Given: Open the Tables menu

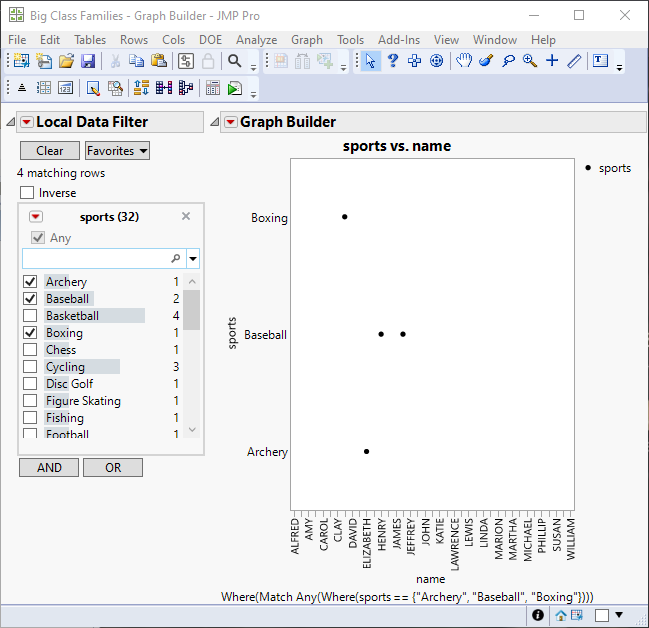Looking at the screenshot, I should tap(90, 40).
